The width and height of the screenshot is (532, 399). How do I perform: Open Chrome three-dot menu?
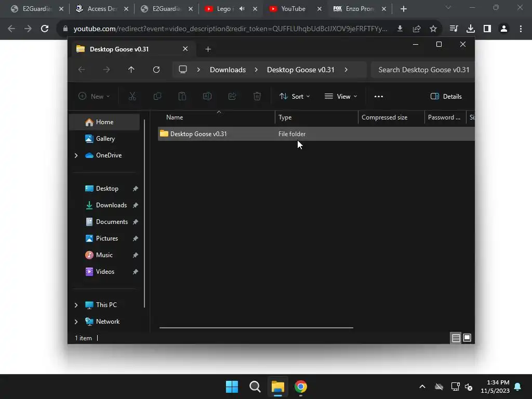(x=521, y=29)
